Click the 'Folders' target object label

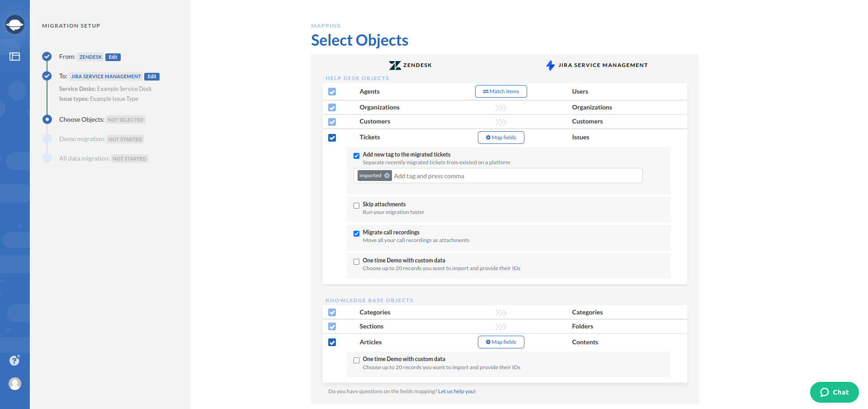coord(582,326)
